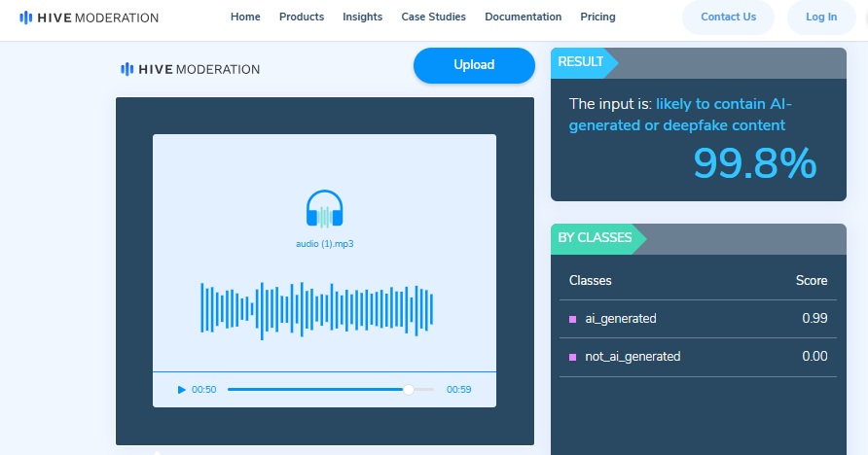Select the audio (1).mp3 file name
This screenshot has width=868, height=455.
324,244
